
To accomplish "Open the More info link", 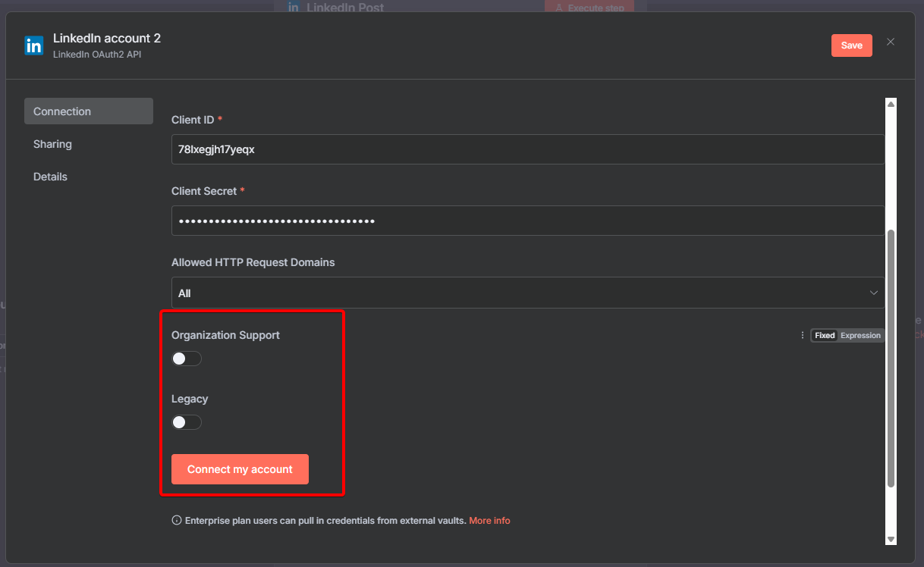I will click(x=489, y=521).
